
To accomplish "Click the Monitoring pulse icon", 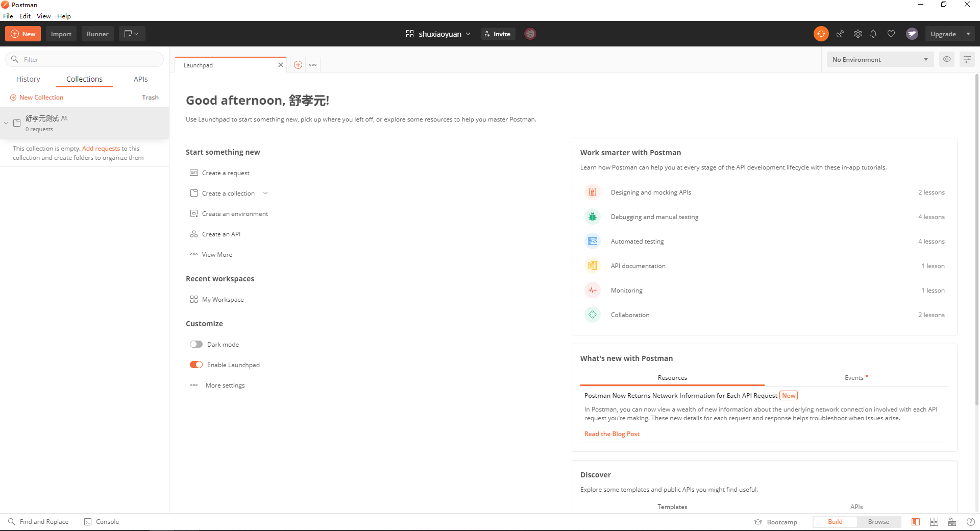I will point(593,291).
